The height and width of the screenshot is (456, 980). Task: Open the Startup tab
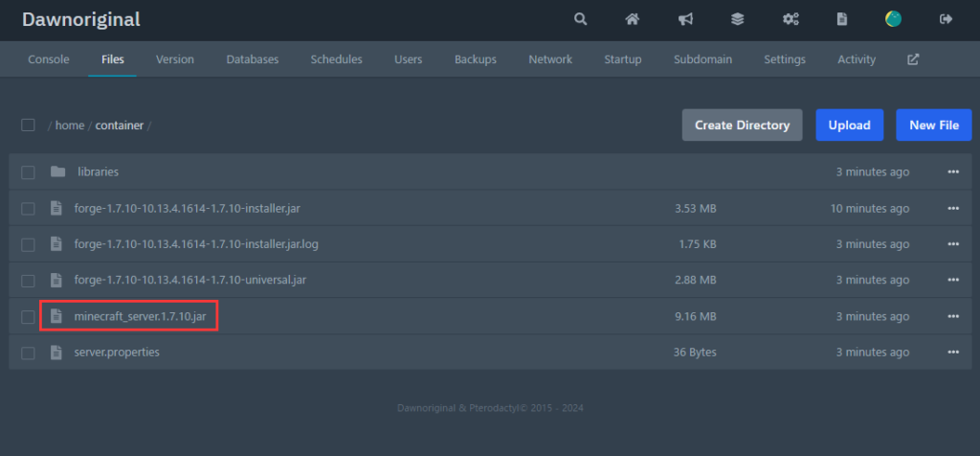[623, 59]
